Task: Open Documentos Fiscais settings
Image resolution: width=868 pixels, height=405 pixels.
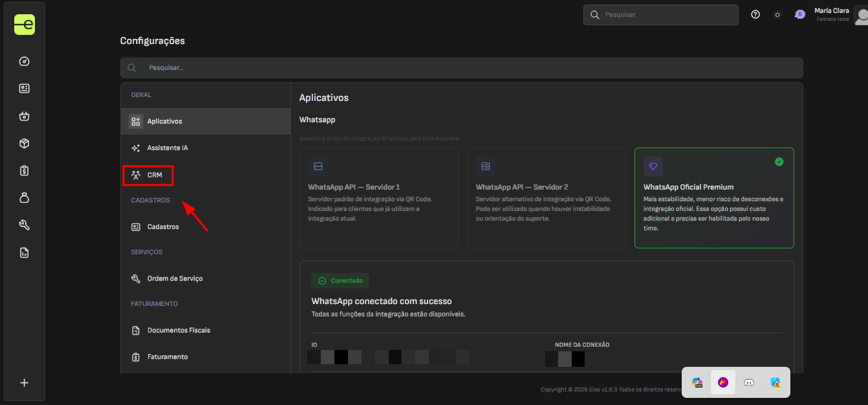Action: pyautogui.click(x=206, y=331)
